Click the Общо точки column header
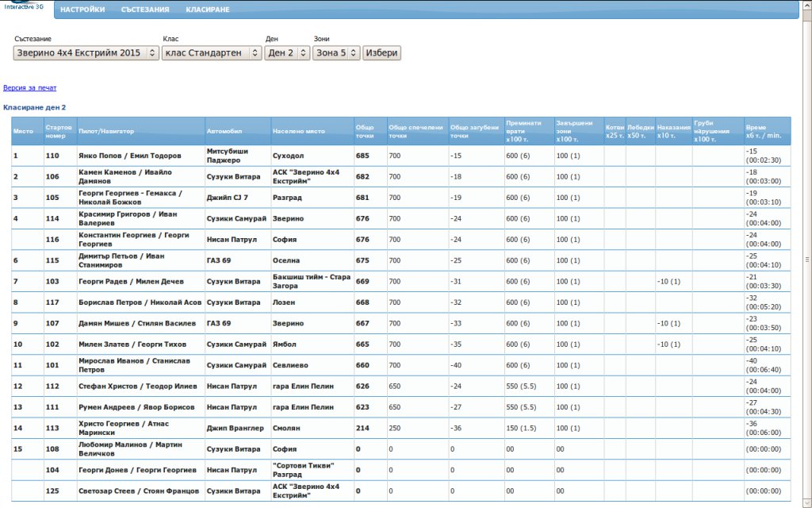This screenshot has height=508, width=812. (x=365, y=131)
